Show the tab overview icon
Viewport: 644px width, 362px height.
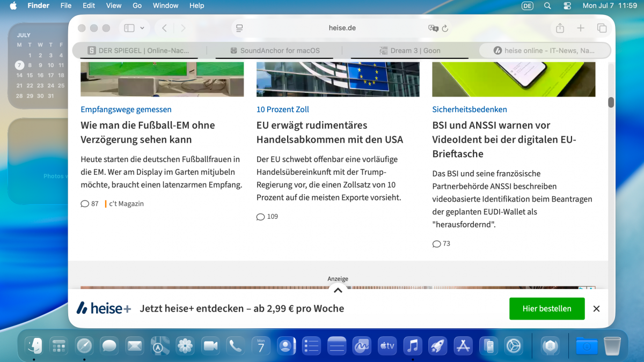coord(602,28)
